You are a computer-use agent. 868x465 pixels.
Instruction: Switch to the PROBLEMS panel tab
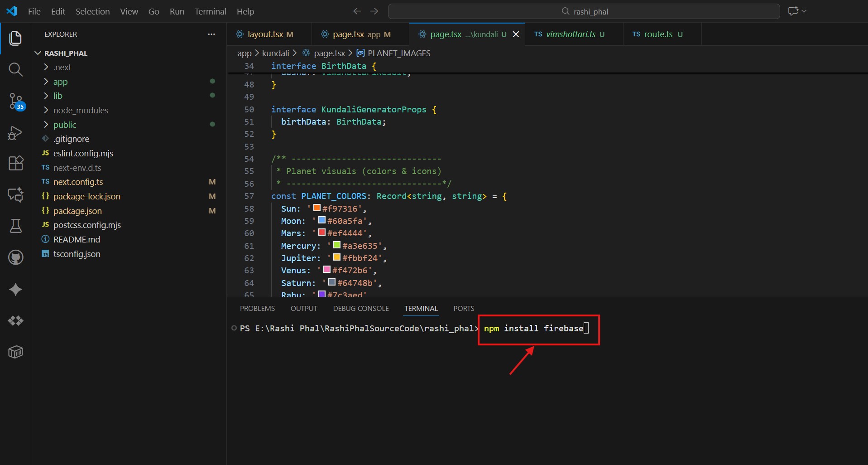tap(257, 308)
